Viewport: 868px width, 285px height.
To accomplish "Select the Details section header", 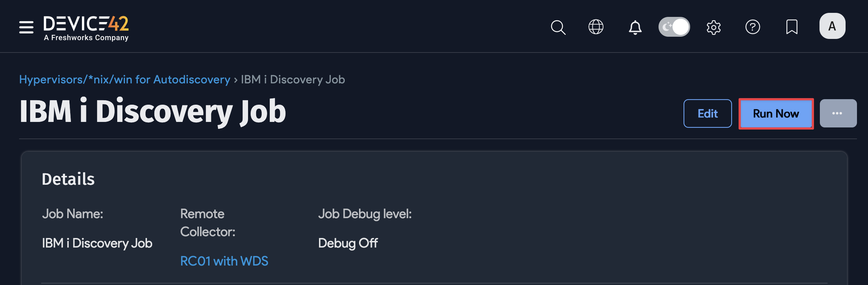I will click(68, 179).
